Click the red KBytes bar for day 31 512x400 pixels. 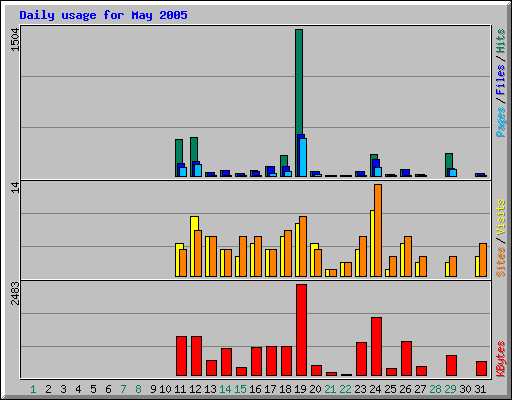click(x=481, y=369)
